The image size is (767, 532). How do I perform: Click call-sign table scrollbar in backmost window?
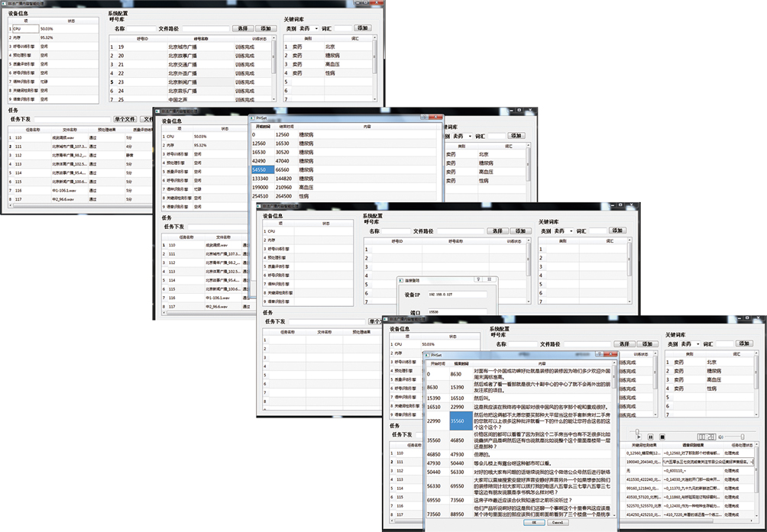coord(274,69)
